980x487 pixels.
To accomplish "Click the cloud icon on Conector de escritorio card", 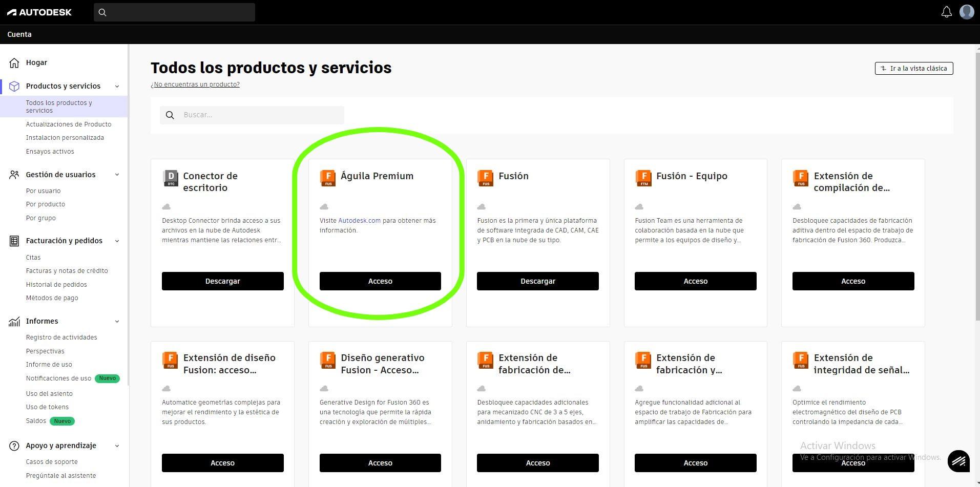I will [x=166, y=207].
